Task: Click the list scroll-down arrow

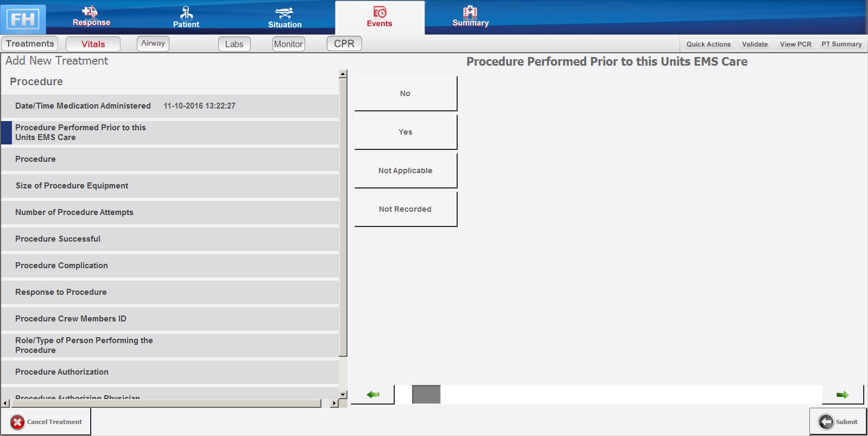Action: (x=343, y=395)
